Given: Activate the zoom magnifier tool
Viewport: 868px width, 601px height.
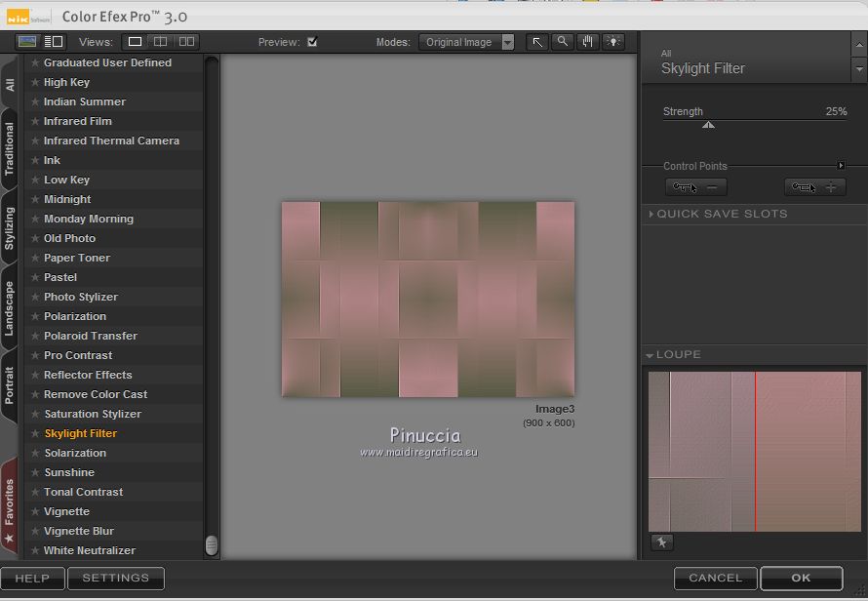Looking at the screenshot, I should (x=563, y=42).
